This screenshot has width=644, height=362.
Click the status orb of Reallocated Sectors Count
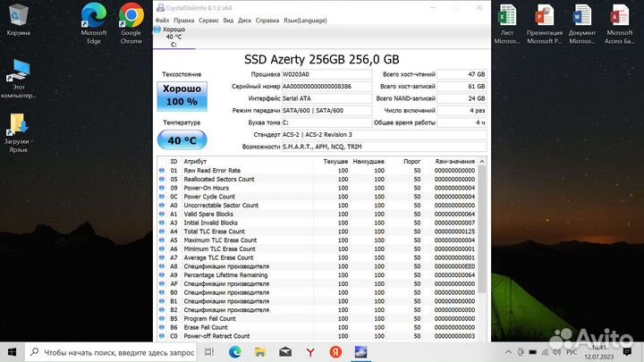pos(162,179)
